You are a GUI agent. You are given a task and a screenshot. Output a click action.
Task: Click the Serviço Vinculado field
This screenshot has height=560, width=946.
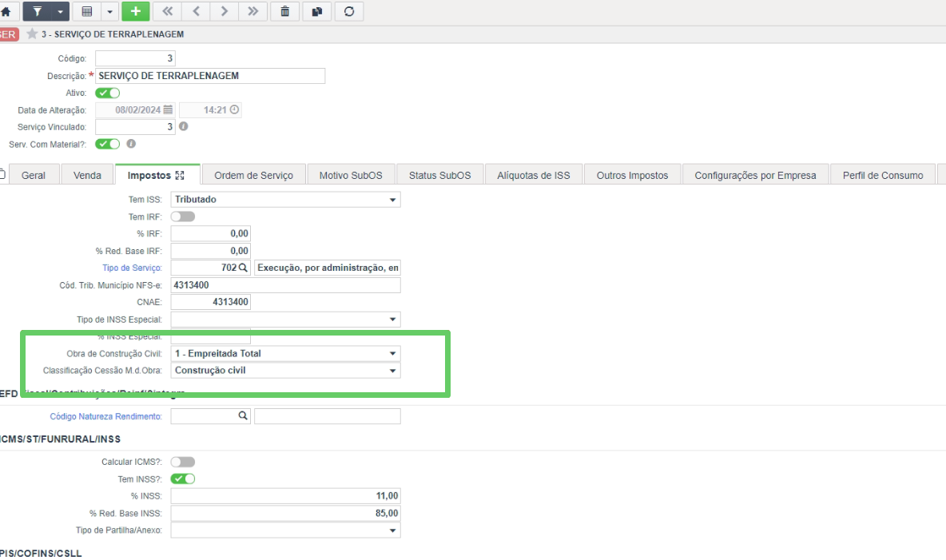135,127
